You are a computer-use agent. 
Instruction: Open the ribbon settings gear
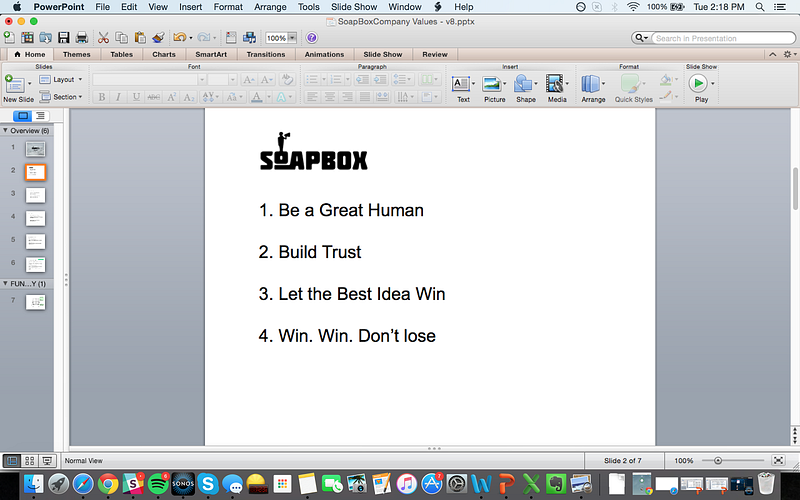click(x=788, y=54)
